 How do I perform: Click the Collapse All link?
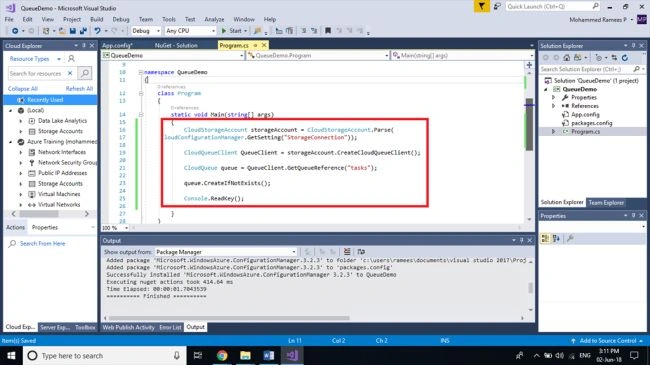point(23,88)
